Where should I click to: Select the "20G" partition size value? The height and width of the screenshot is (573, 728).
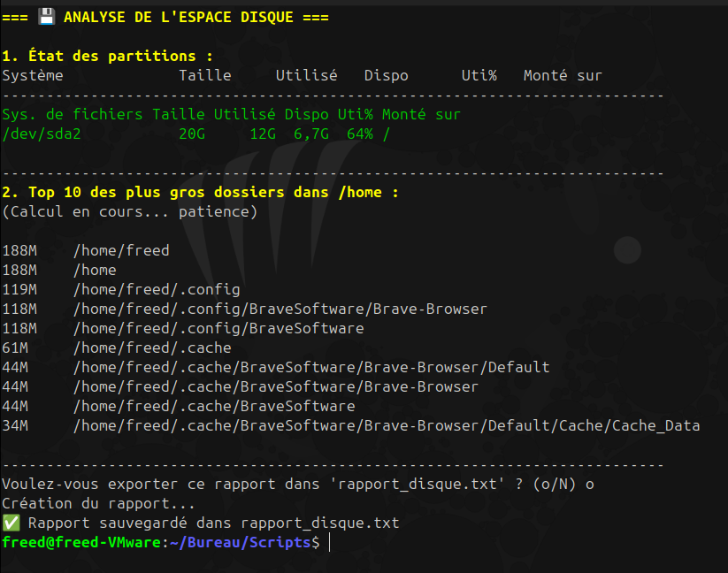[x=192, y=134]
